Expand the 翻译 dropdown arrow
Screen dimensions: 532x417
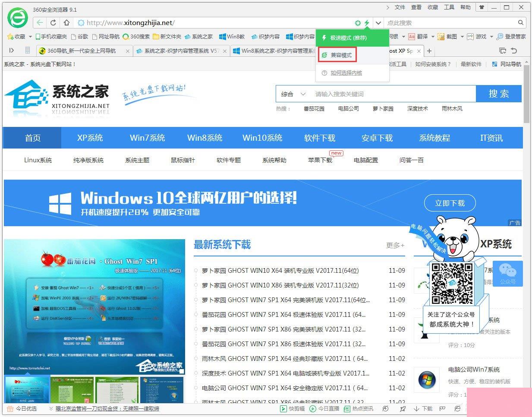click(x=432, y=37)
